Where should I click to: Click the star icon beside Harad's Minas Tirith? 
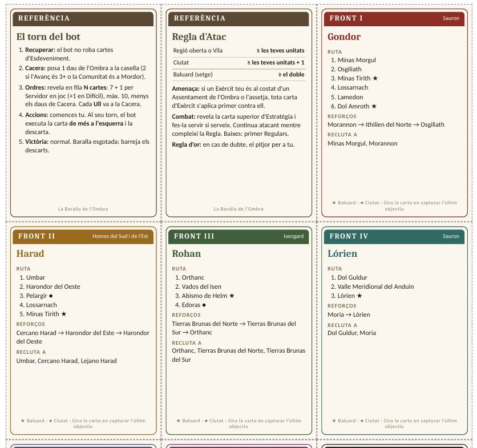tap(63, 314)
